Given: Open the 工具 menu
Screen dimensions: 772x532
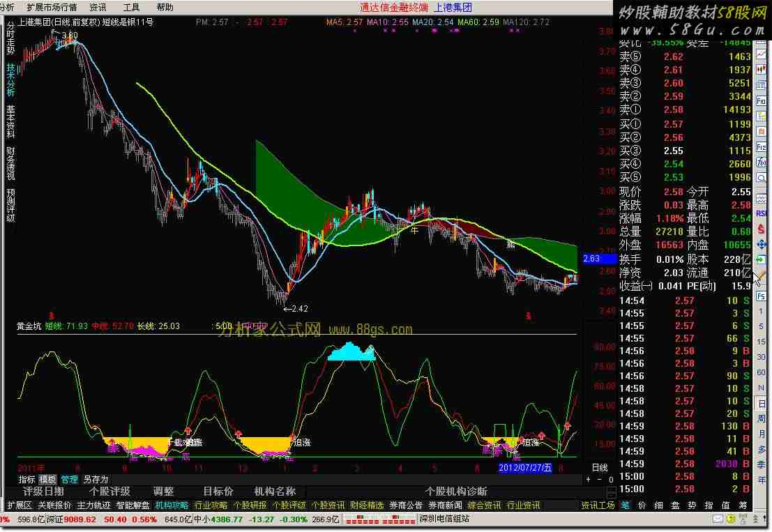Looking at the screenshot, I should 131,8.
